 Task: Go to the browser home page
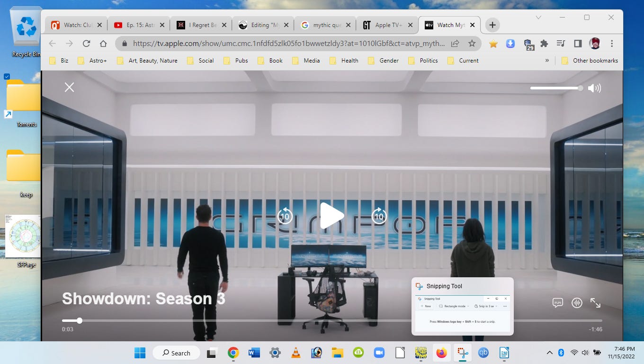click(103, 44)
